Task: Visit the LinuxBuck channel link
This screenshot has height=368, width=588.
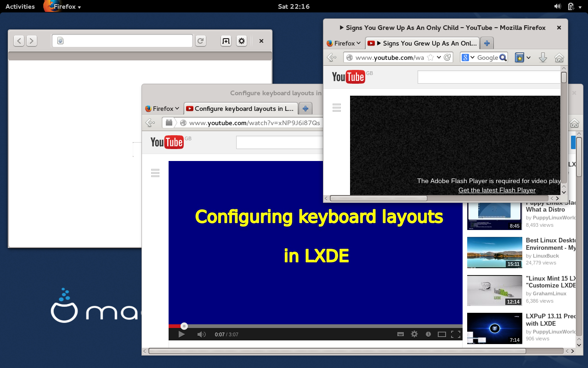Action: (546, 256)
